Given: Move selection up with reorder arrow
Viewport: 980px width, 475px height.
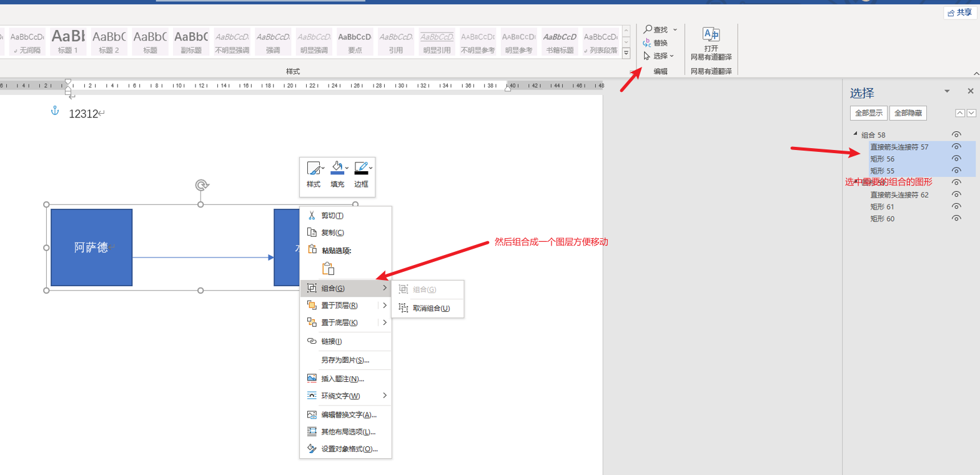Looking at the screenshot, I should click(x=960, y=113).
